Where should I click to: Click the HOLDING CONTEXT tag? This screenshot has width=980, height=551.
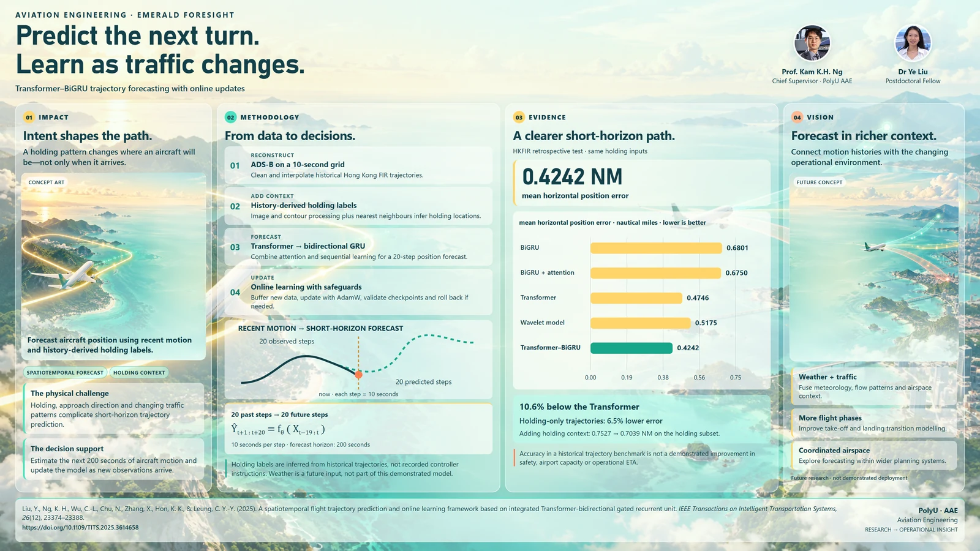(x=139, y=372)
